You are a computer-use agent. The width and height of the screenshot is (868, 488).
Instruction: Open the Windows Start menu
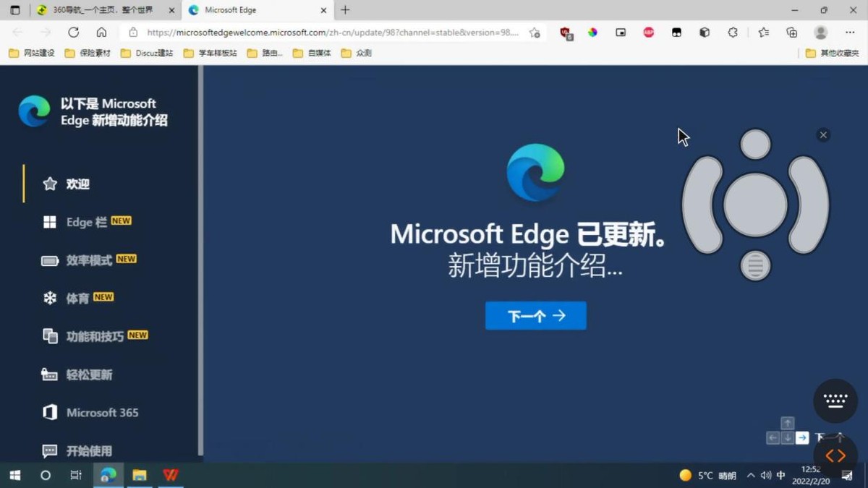click(x=14, y=475)
